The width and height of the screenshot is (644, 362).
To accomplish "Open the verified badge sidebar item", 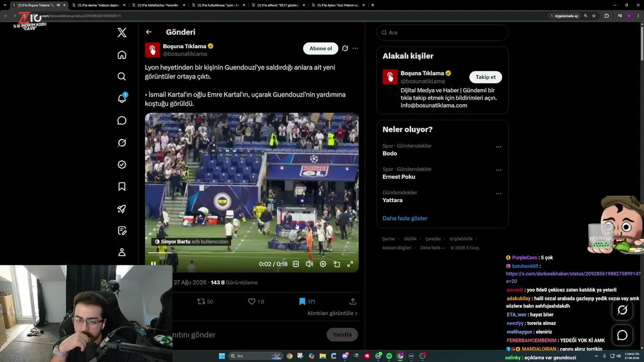I will (x=122, y=164).
